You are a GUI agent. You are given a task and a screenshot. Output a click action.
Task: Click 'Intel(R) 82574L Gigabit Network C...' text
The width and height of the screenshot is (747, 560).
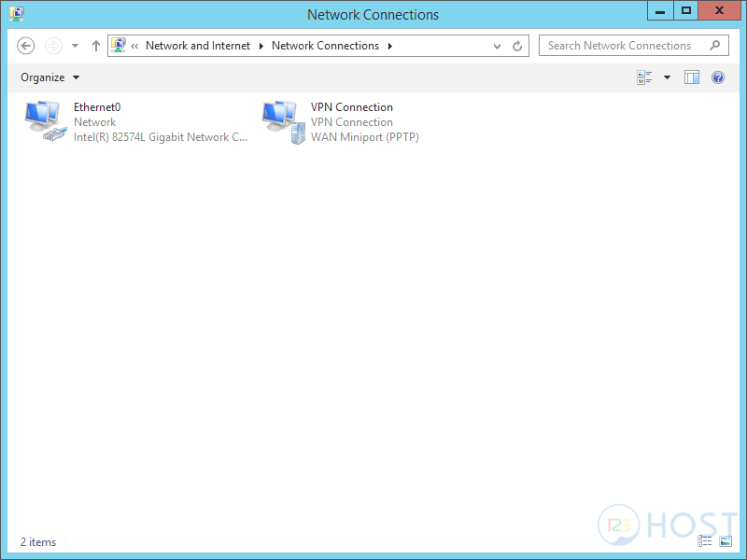[161, 137]
